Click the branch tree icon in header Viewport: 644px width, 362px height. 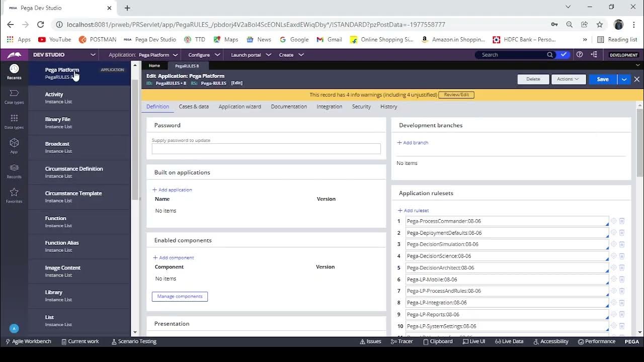594,54
